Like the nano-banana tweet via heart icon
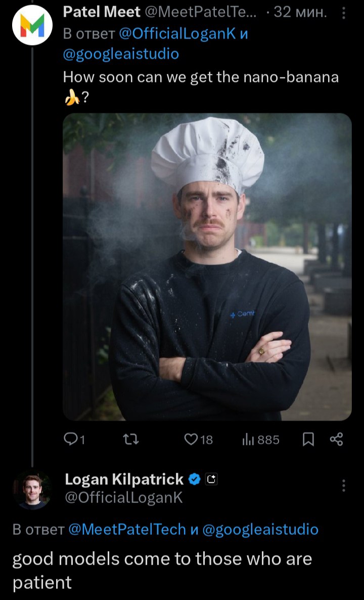The width and height of the screenshot is (364, 600). point(198,440)
